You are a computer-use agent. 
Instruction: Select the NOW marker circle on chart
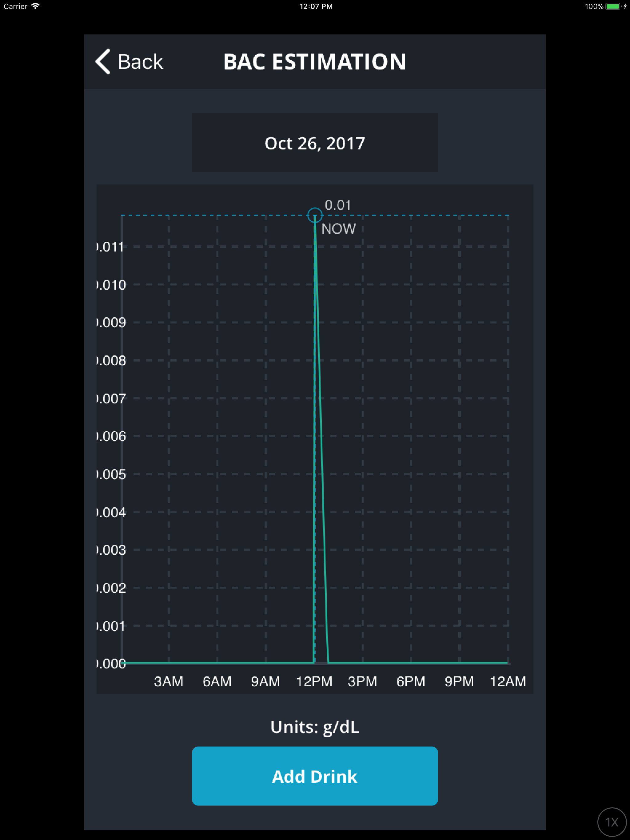click(315, 215)
